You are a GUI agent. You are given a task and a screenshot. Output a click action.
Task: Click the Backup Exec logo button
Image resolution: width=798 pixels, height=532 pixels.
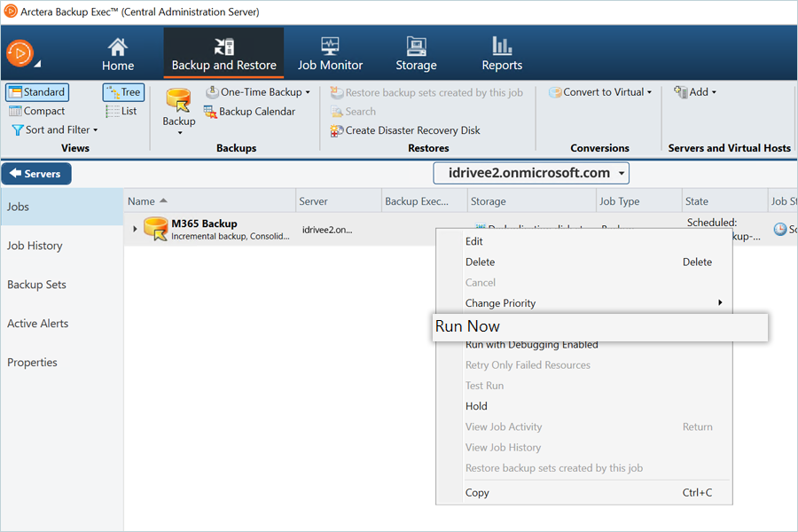coord(20,54)
